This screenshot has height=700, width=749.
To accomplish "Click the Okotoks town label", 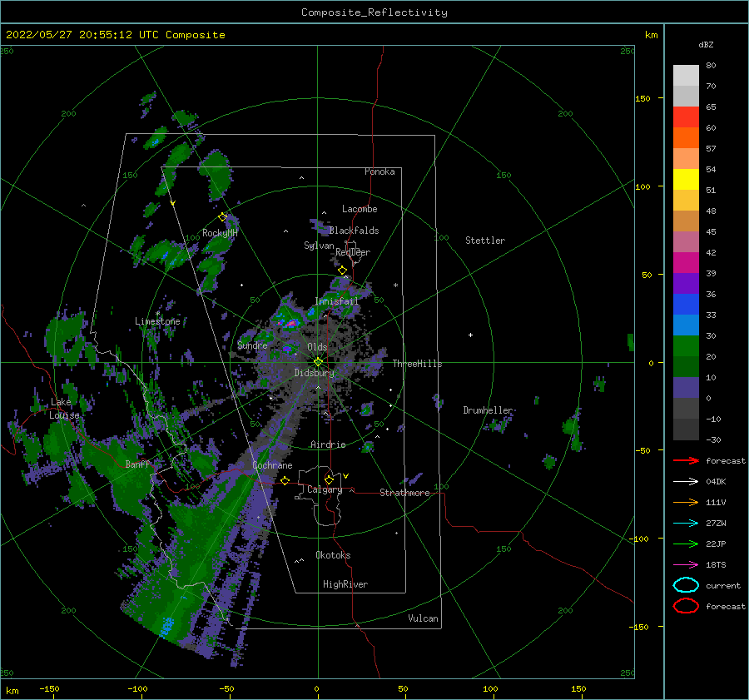I will 333,555.
